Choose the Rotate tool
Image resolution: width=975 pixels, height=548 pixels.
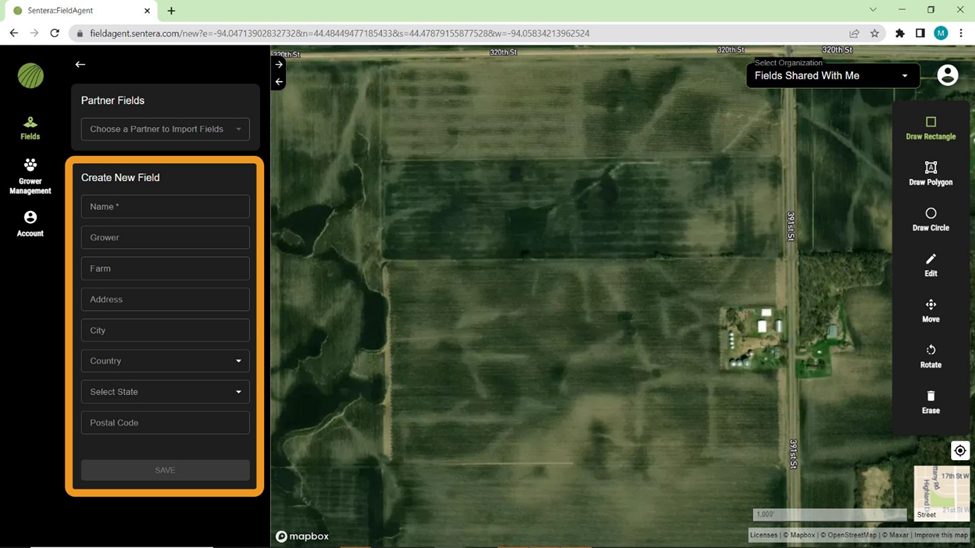[x=930, y=356]
